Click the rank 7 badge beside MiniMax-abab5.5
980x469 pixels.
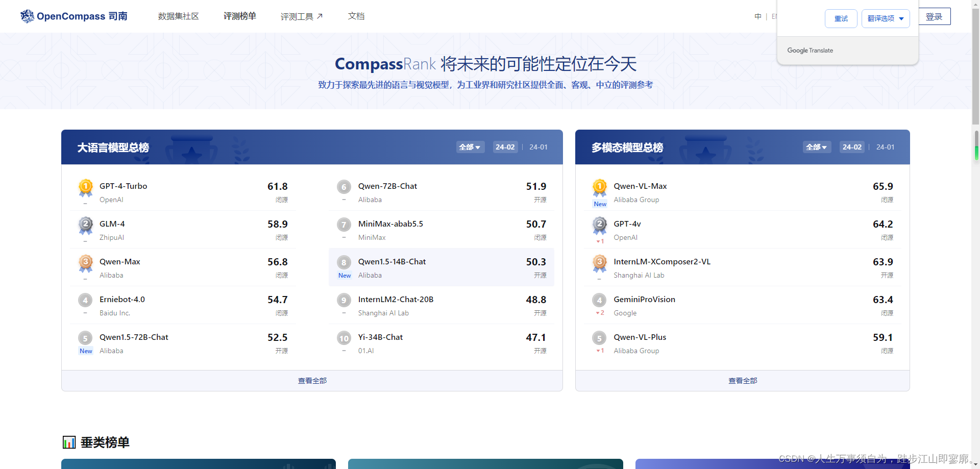tap(344, 225)
